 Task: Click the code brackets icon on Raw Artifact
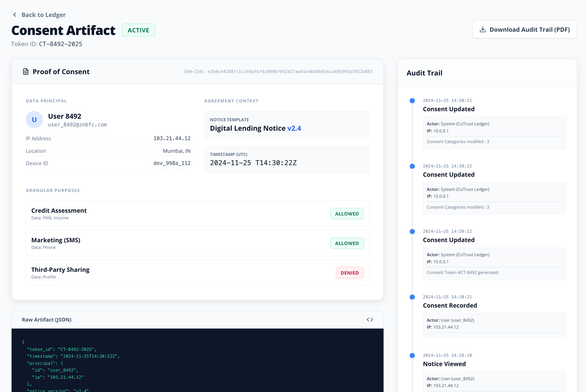click(370, 320)
